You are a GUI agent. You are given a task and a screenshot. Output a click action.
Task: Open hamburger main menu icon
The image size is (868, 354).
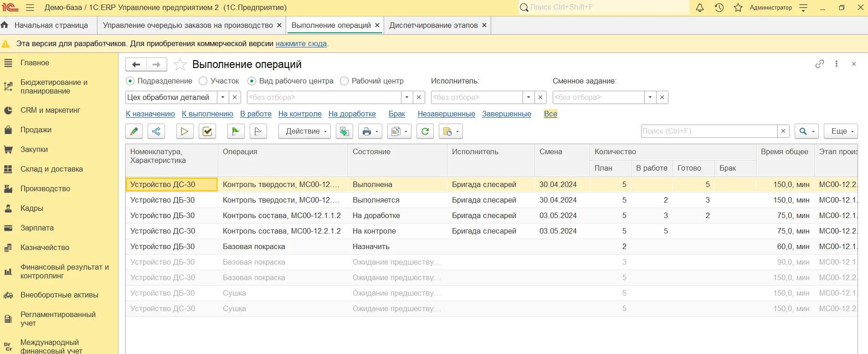(30, 8)
